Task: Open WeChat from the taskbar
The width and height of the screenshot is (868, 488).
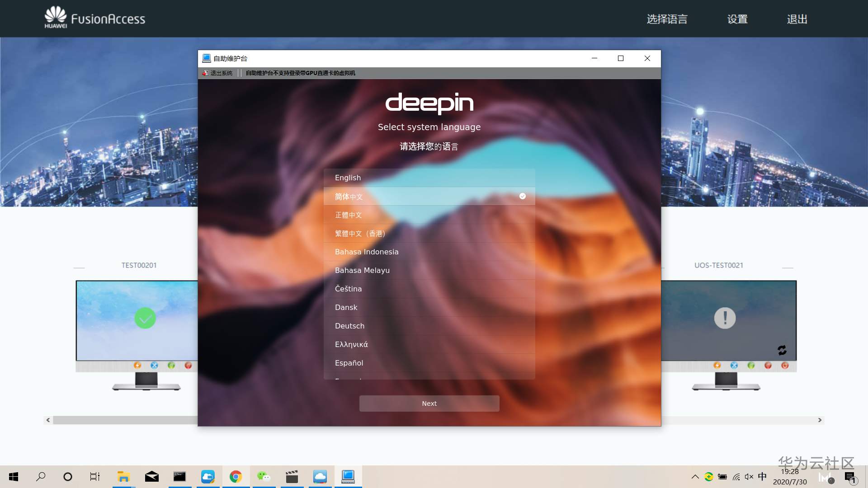Action: 264,477
